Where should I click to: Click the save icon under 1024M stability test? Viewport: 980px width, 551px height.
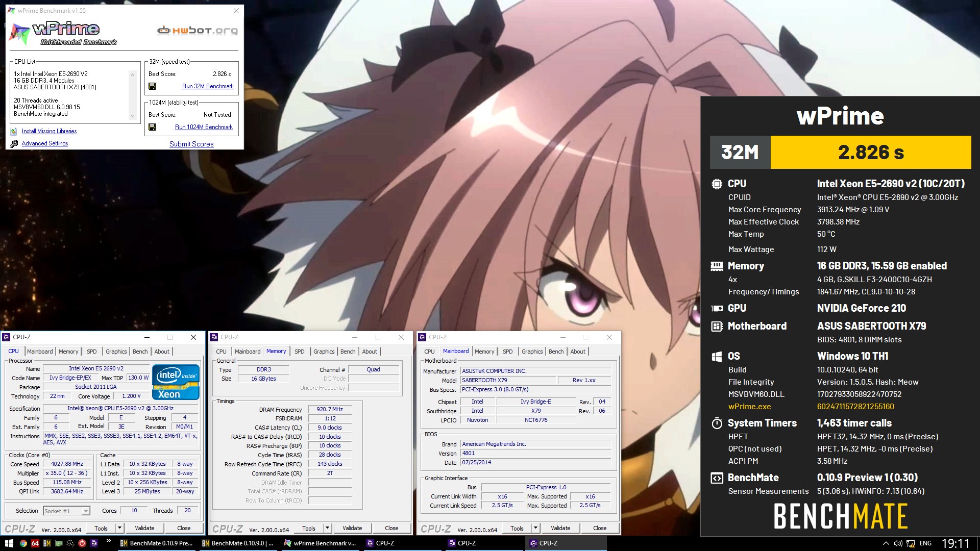point(152,127)
